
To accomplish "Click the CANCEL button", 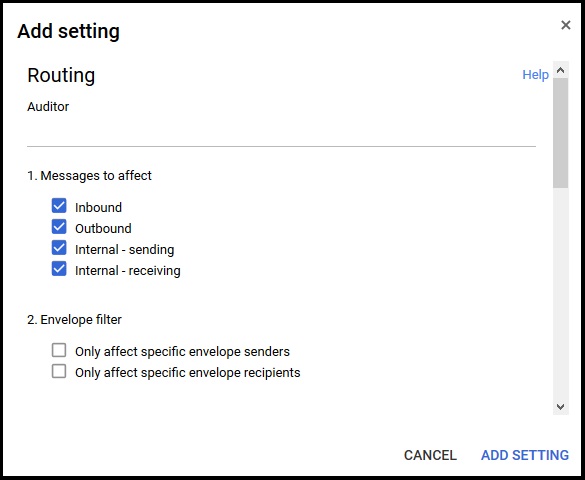I will click(x=430, y=455).
